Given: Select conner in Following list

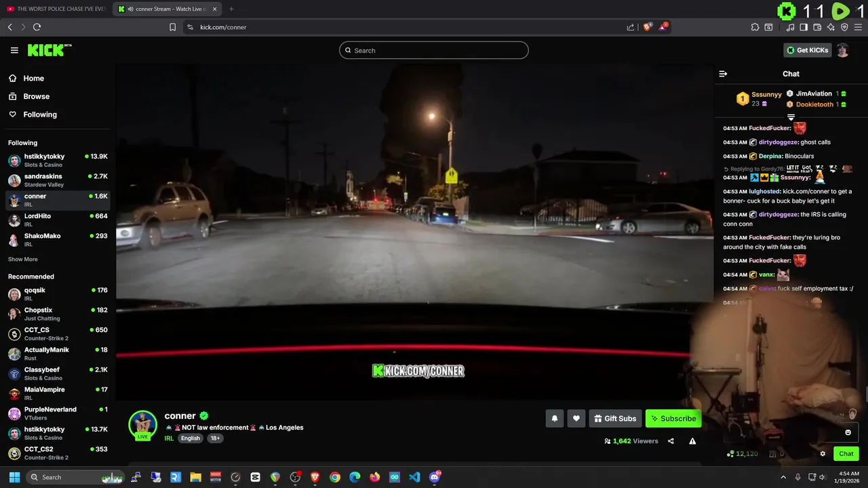Looking at the screenshot, I should click(x=58, y=200).
